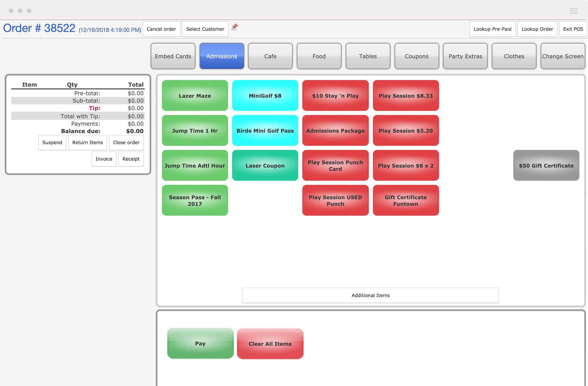588x386 pixels.
Task: Click Change Screen
Action: (x=563, y=56)
